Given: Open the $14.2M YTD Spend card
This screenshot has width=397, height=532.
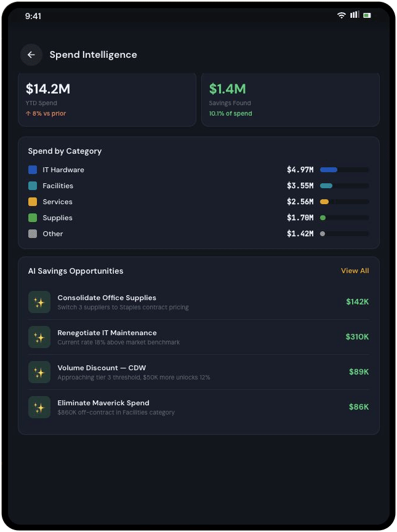Looking at the screenshot, I should point(107,100).
